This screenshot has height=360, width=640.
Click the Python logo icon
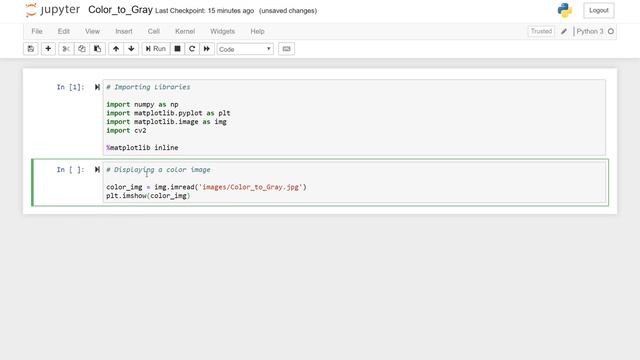[564, 10]
